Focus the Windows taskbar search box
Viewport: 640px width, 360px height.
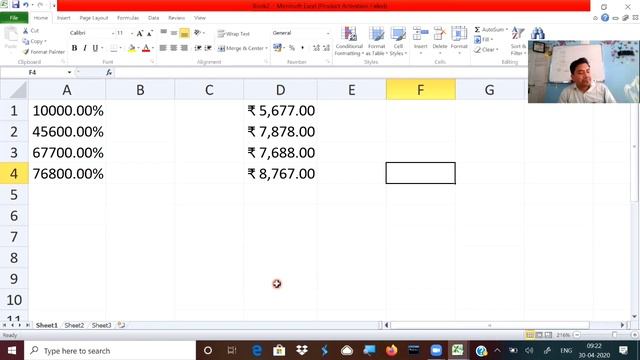110,351
